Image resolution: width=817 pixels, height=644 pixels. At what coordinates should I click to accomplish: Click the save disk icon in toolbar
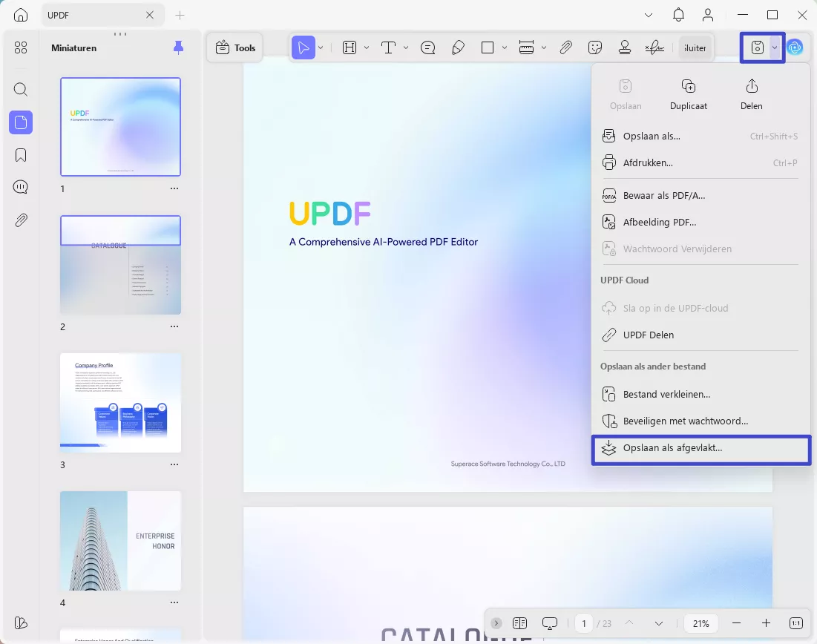(x=757, y=48)
